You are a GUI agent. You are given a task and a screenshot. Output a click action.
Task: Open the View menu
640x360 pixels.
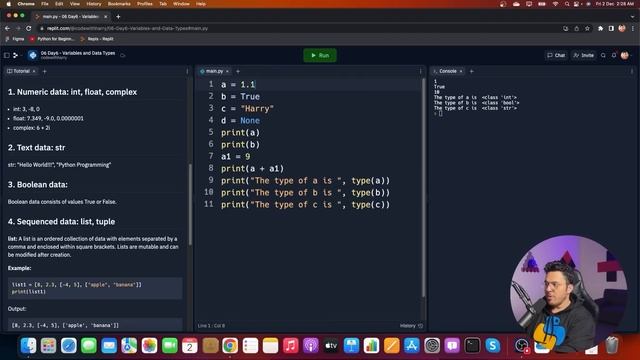pyautogui.click(x=75, y=4)
